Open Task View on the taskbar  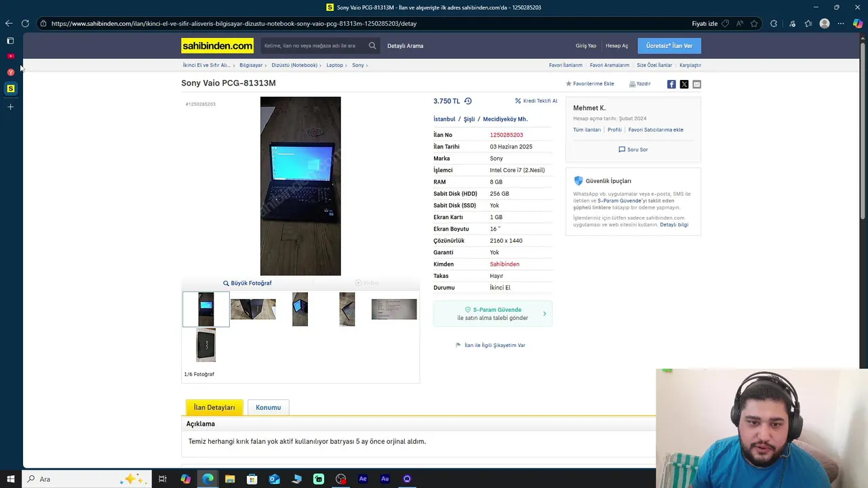pos(163,479)
